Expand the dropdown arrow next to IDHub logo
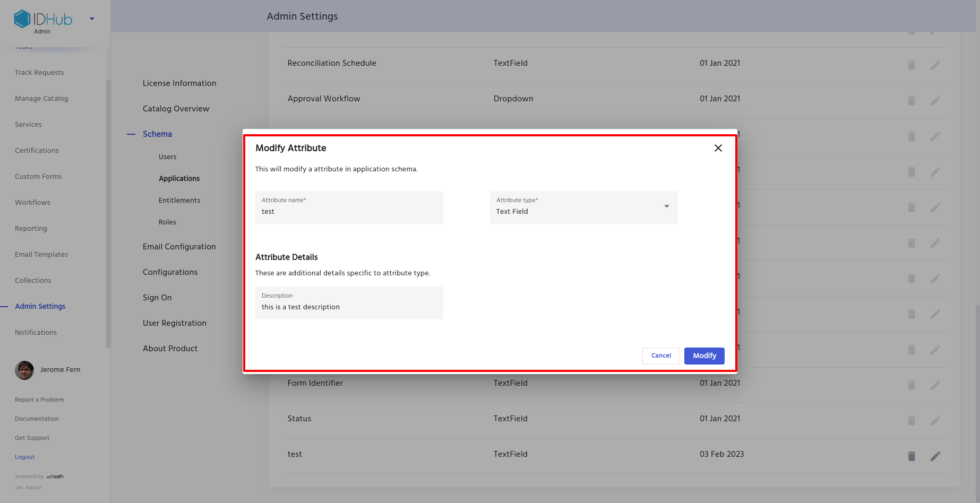This screenshot has height=503, width=980. click(x=92, y=19)
